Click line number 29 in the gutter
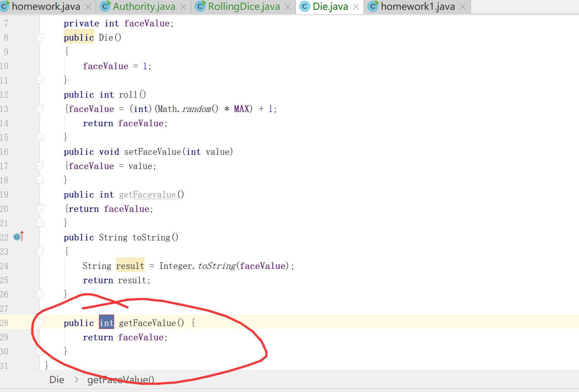 pyautogui.click(x=4, y=337)
